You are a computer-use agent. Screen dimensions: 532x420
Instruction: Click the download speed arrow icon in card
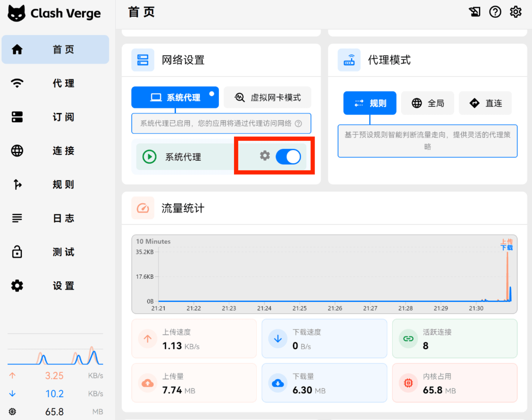point(278,339)
